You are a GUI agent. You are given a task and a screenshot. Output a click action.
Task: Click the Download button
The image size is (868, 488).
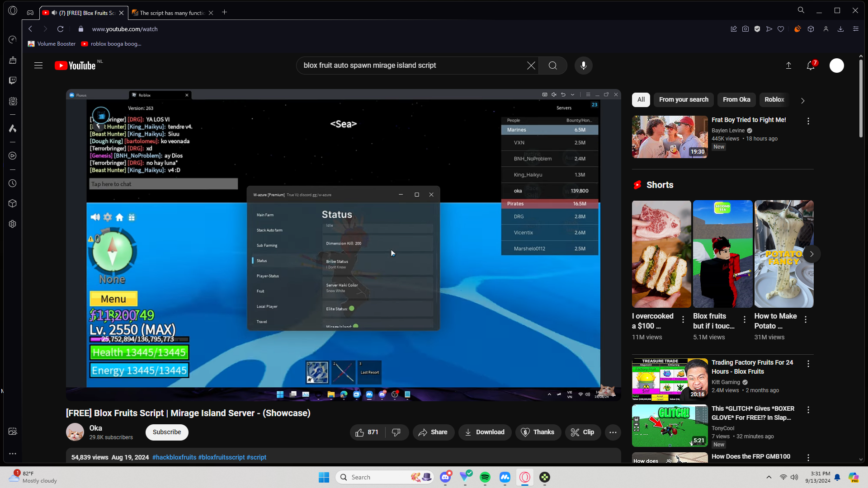click(x=485, y=432)
